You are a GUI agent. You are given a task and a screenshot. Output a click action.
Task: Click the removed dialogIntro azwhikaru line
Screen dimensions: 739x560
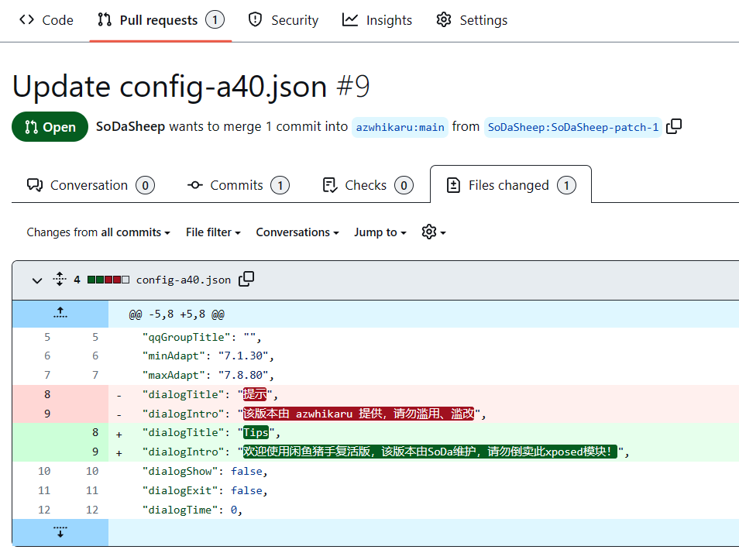424,414
